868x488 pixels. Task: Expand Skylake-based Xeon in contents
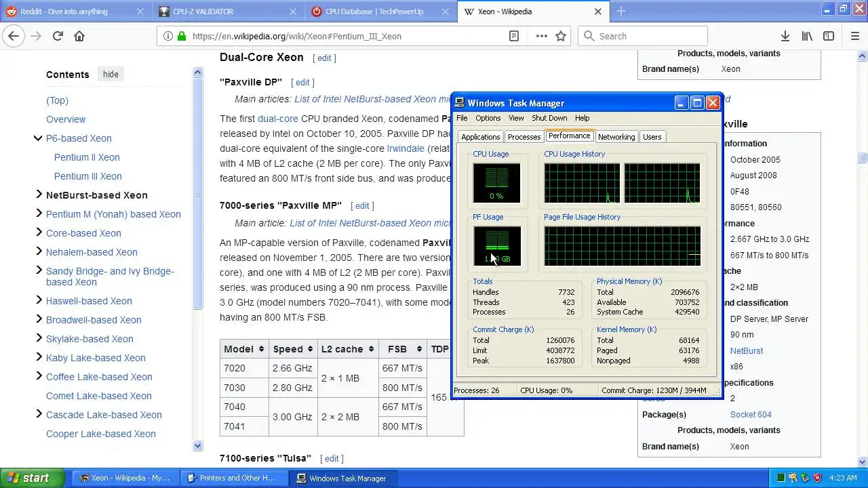point(38,338)
